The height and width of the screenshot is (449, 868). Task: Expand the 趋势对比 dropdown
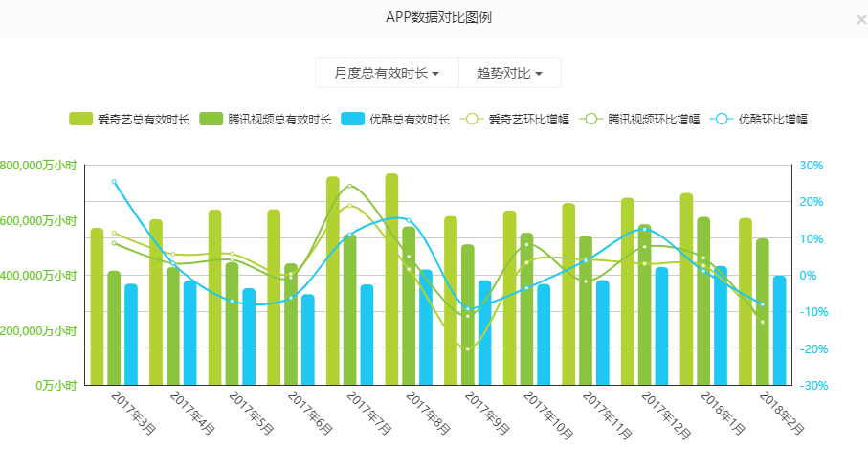[x=509, y=73]
